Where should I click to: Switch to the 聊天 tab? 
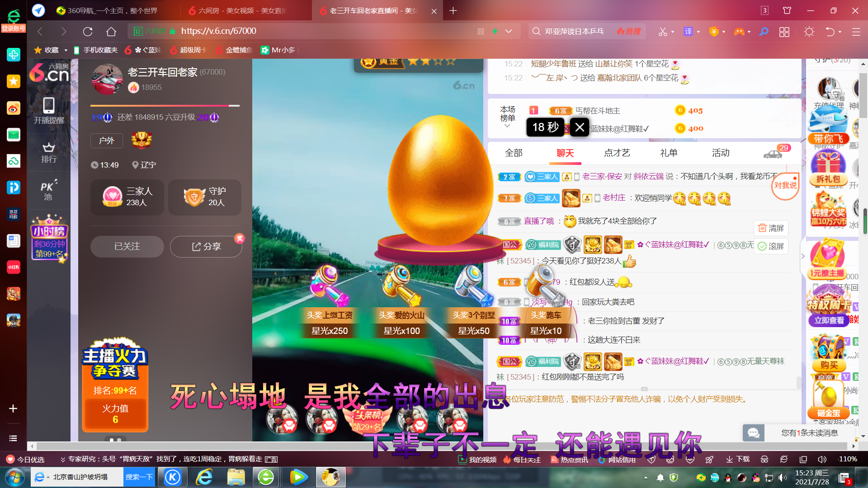(x=565, y=153)
